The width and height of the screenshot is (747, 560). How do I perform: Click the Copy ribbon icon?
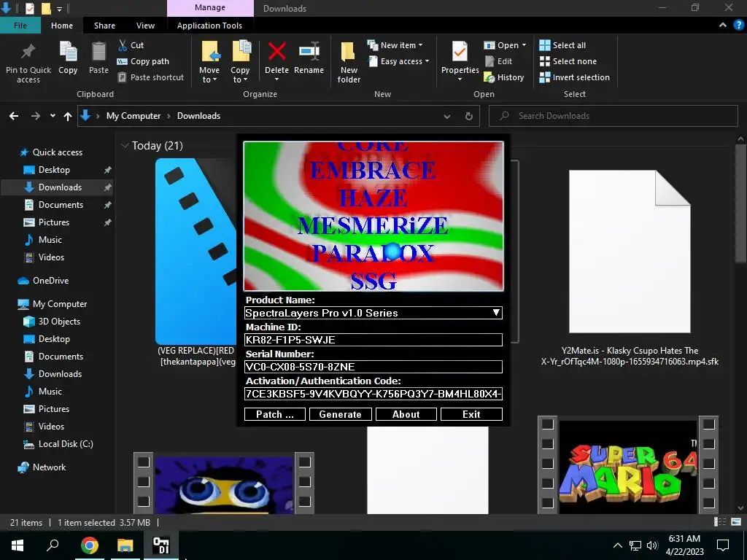pyautogui.click(x=68, y=52)
